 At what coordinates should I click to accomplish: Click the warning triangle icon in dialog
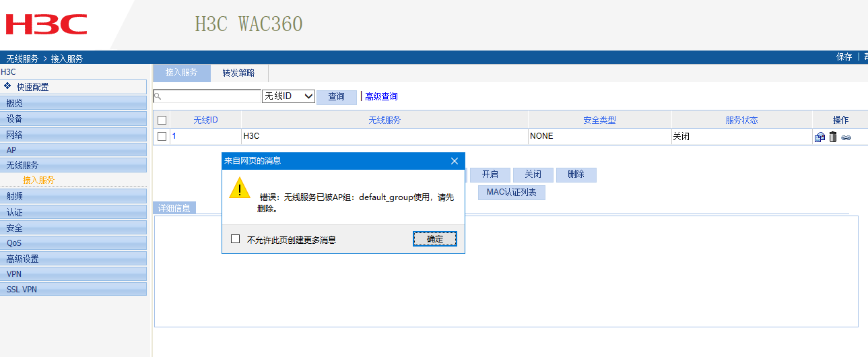click(x=239, y=187)
